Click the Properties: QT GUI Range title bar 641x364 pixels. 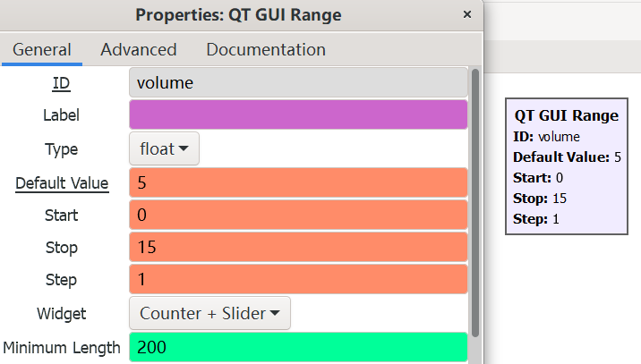[238, 15]
